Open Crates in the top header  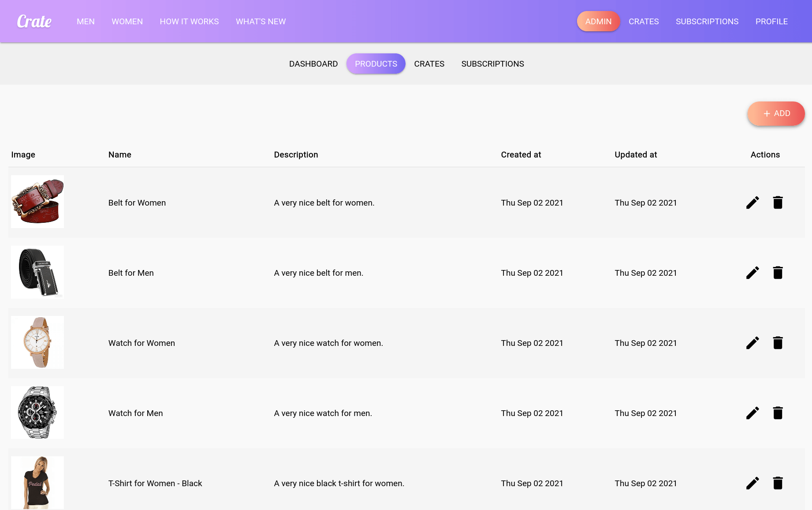(x=644, y=22)
